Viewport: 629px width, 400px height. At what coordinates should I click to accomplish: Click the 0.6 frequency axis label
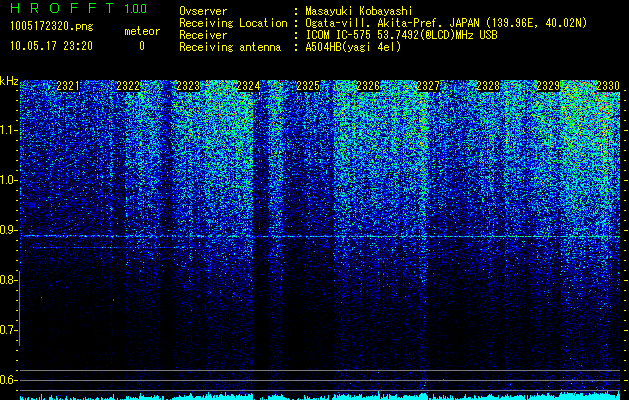click(x=9, y=380)
